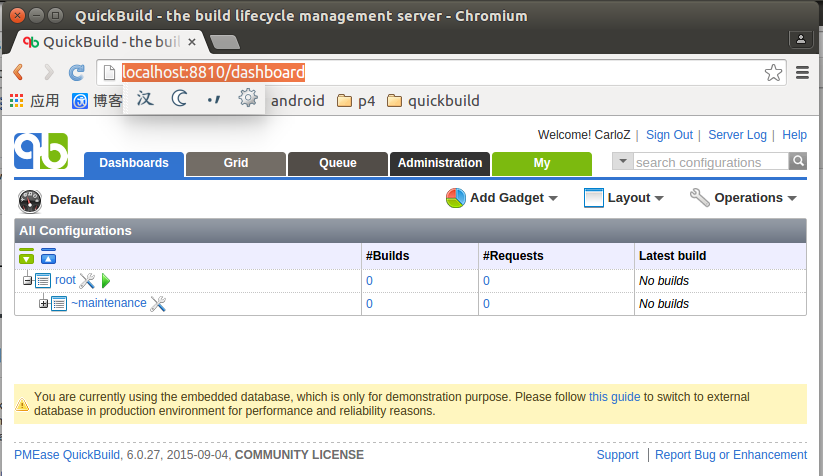This screenshot has height=476, width=823.
Task: Open the android bookmarks folder
Action: pos(298,100)
